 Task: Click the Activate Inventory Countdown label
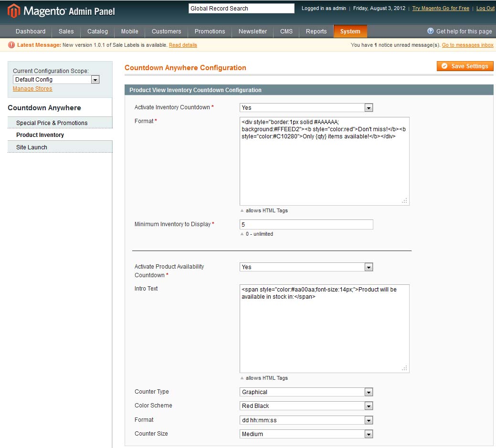pyautogui.click(x=172, y=107)
